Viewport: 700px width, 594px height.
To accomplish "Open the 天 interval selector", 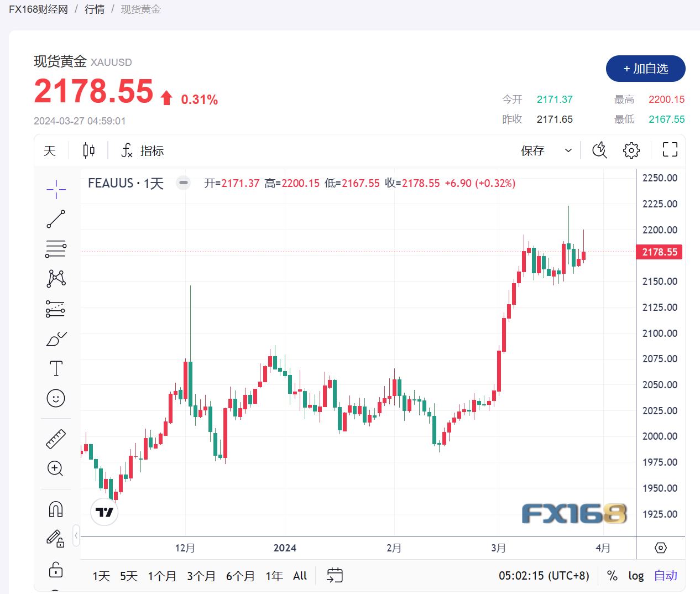I will coord(49,150).
